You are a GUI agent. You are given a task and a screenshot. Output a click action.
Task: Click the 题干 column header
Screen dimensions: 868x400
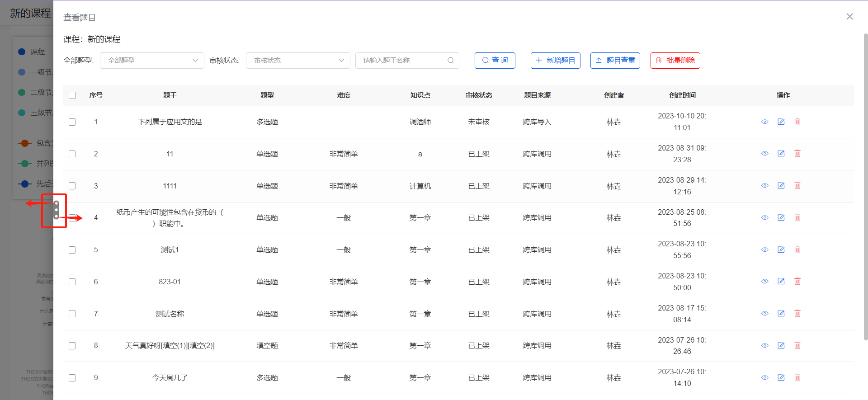170,95
